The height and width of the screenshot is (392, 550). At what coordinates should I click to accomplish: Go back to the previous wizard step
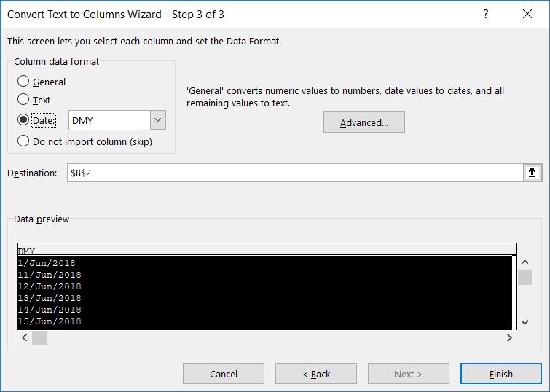315,374
